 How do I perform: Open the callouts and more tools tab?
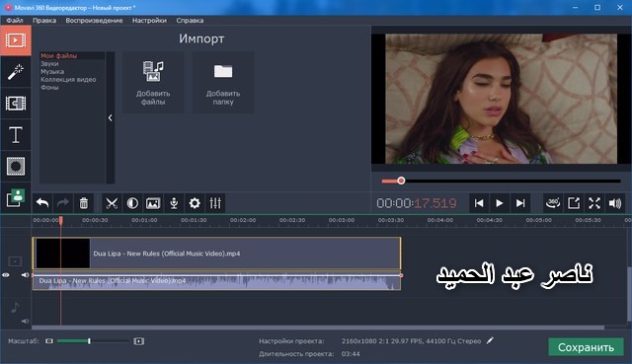[16, 197]
